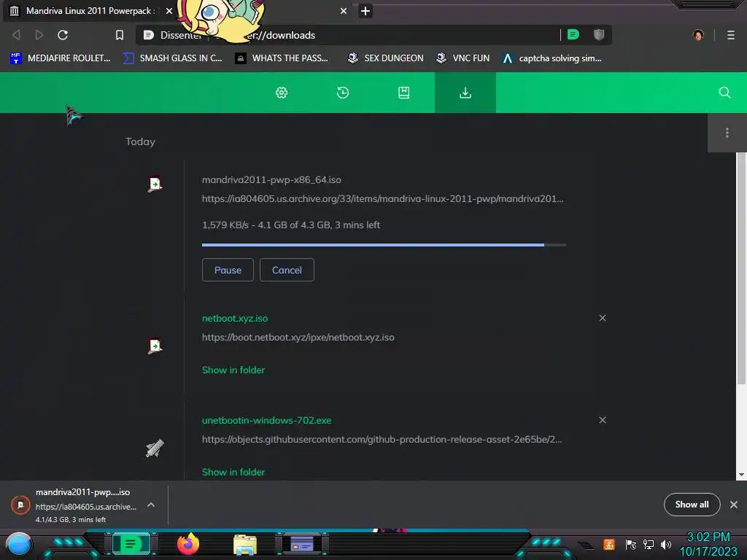Click the Action Center flag tray icon

coord(631,544)
